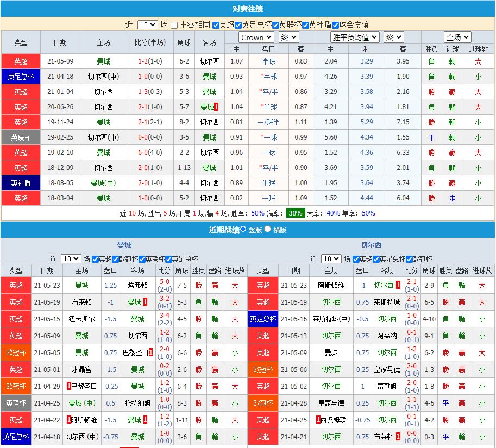
Task: Click the 30% 赢率 badge in the summary
Action: [x=295, y=213]
